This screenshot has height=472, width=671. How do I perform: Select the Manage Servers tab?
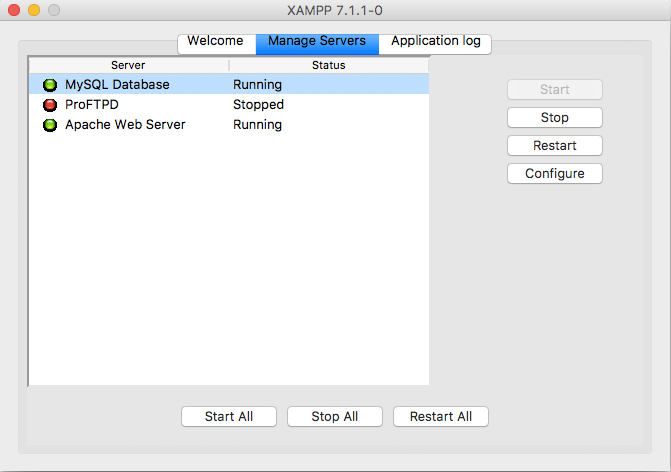(317, 42)
